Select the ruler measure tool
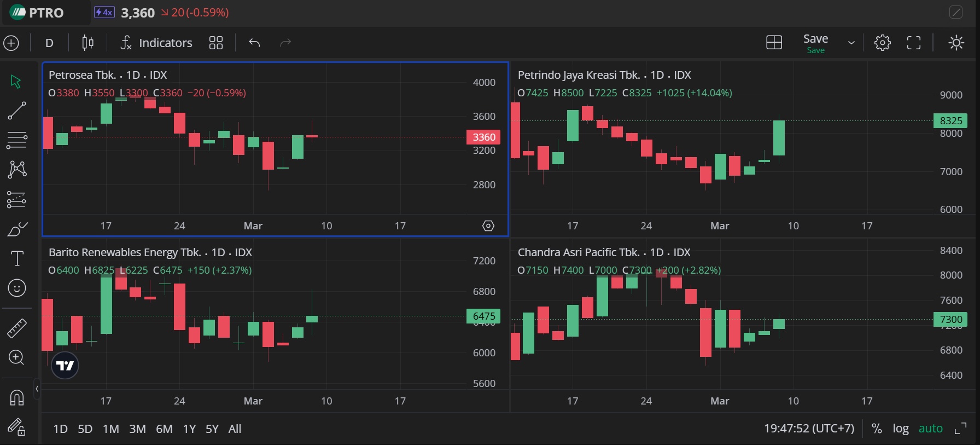Image resolution: width=980 pixels, height=445 pixels. (16, 328)
